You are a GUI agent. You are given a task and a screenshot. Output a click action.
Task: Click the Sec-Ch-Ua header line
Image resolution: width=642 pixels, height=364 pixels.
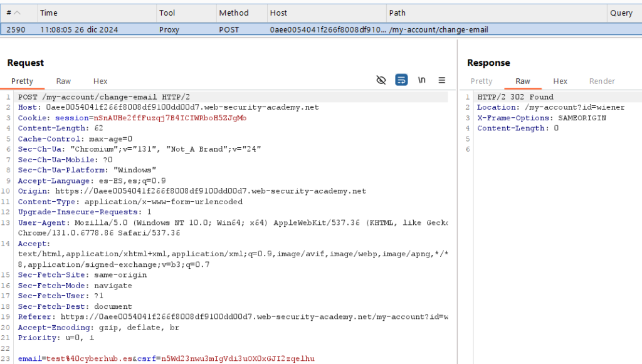tap(139, 149)
